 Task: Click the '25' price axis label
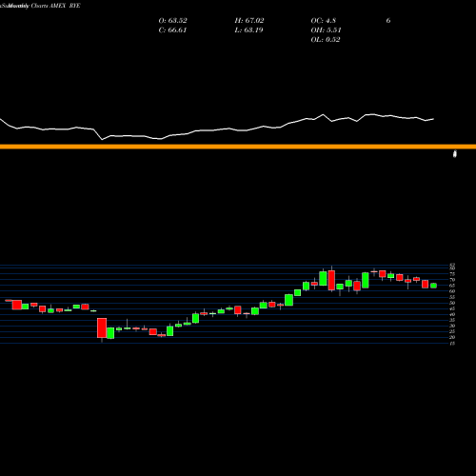(x=452, y=331)
